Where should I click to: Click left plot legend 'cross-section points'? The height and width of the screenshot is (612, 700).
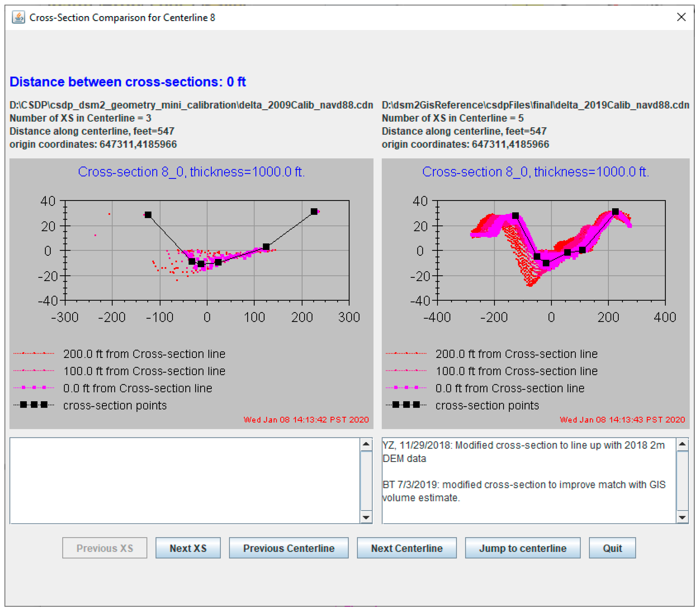click(115, 405)
